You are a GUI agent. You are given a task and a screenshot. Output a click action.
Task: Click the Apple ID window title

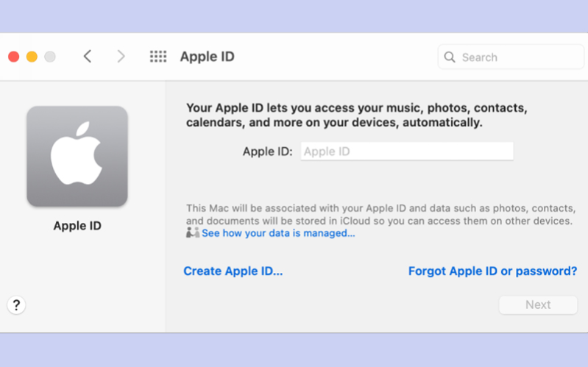[x=208, y=57]
